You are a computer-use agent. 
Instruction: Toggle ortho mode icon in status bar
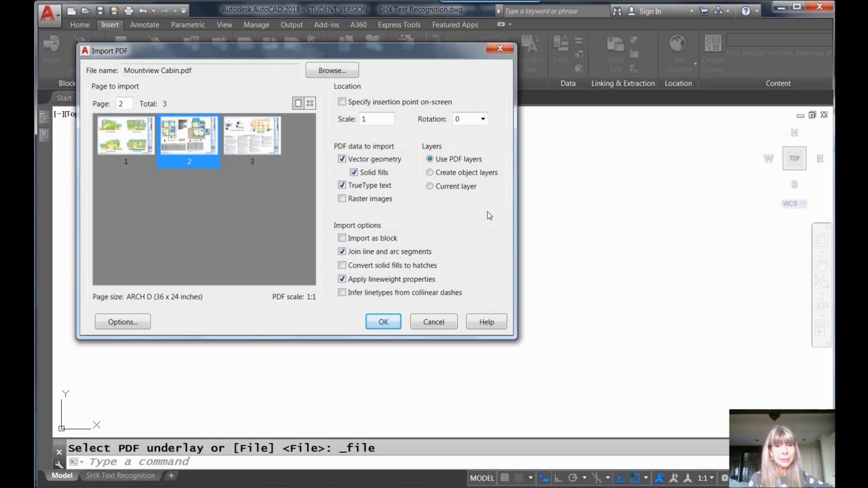tap(558, 478)
